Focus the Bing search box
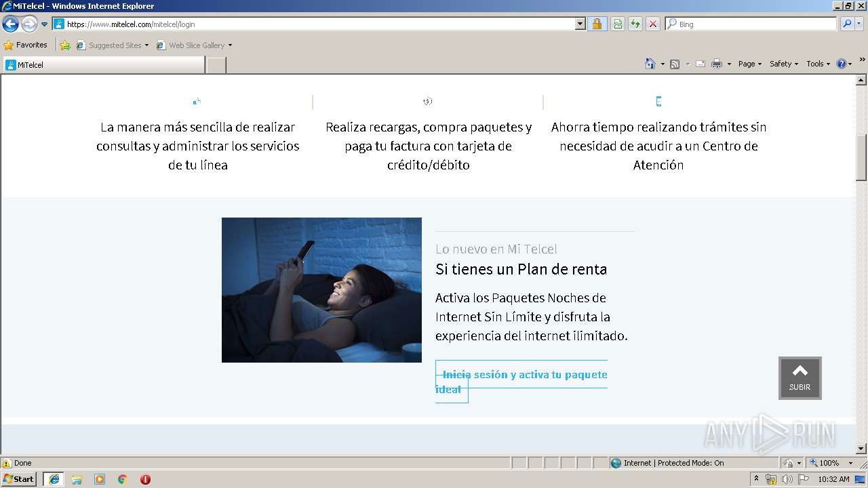The image size is (868, 488). pos(751,24)
